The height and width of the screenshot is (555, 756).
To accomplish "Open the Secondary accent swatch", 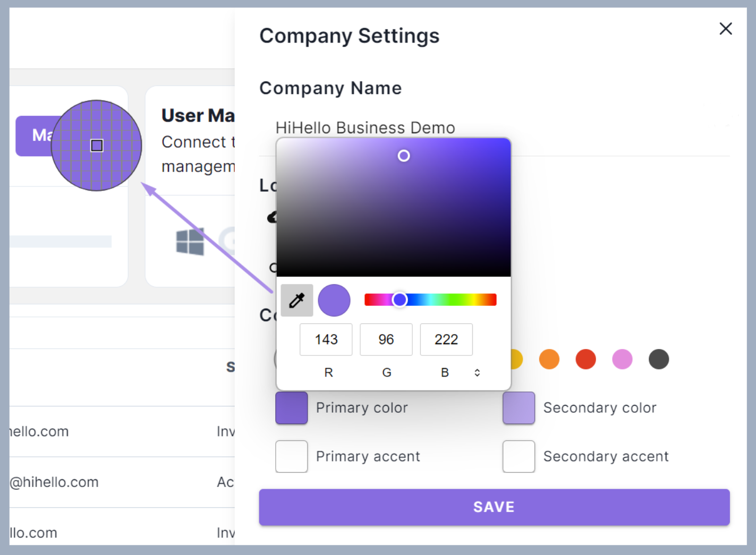I will [x=519, y=456].
